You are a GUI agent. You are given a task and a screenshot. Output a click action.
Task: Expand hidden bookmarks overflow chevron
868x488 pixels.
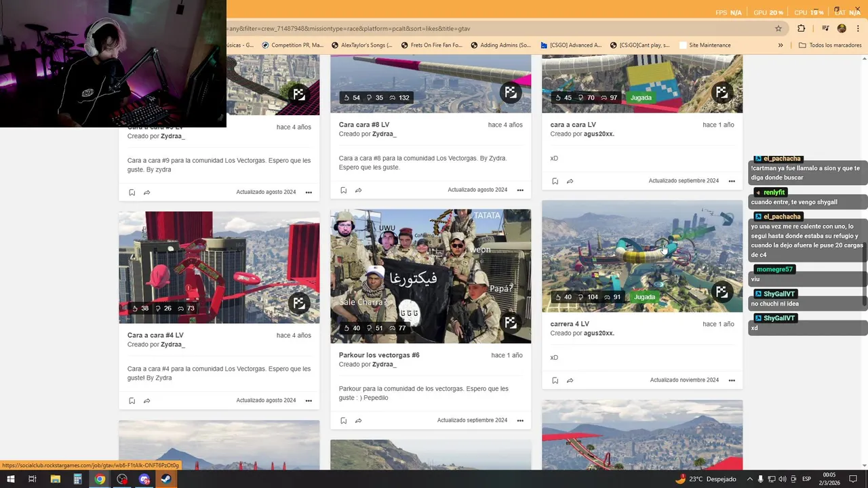(x=781, y=45)
